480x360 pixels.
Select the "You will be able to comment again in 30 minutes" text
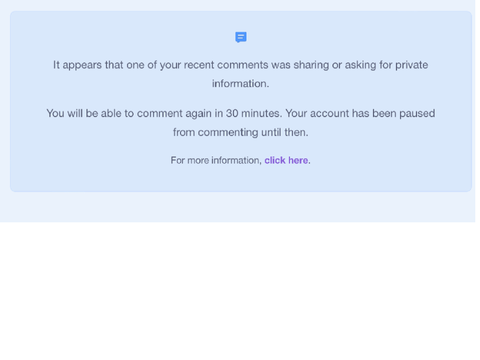(164, 113)
